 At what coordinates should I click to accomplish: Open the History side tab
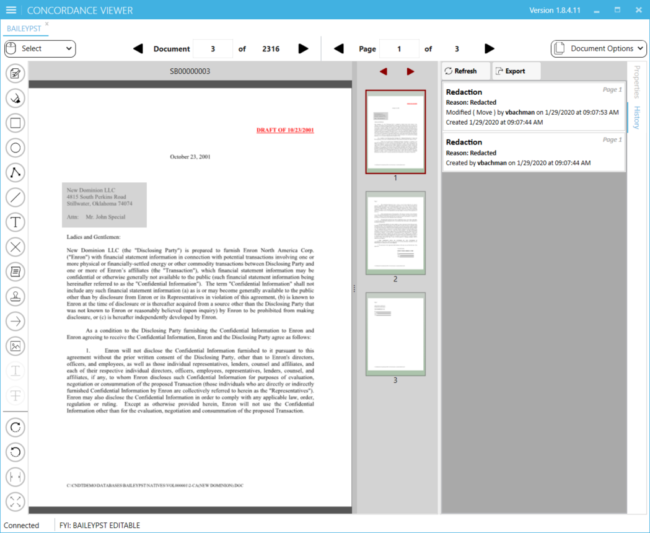click(637, 117)
